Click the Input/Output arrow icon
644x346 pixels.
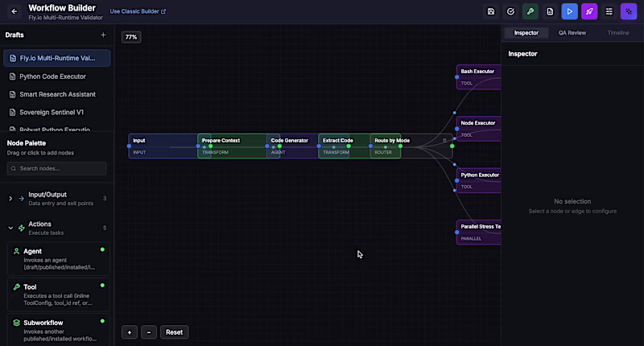[22, 198]
